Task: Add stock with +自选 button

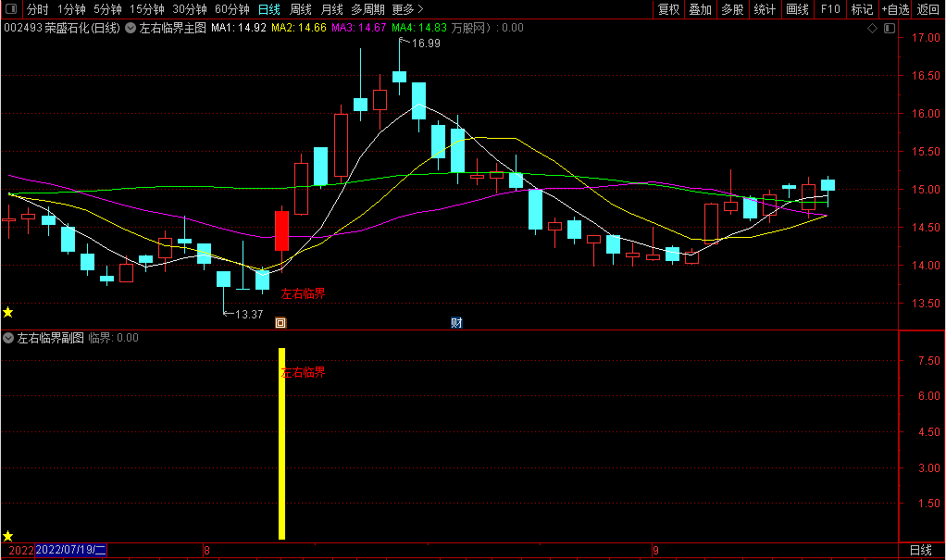Action: (895, 9)
